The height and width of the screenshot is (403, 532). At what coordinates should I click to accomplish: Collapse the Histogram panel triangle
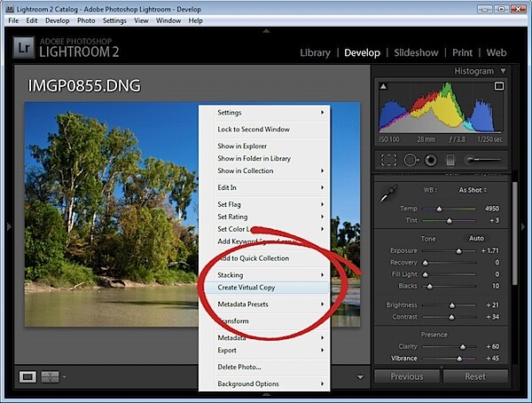[503, 71]
